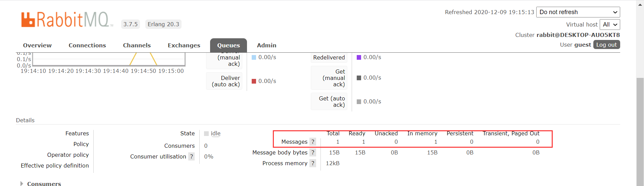Image resolution: width=644 pixels, height=186 pixels.
Task: Click the idle state link
Action: tap(215, 134)
